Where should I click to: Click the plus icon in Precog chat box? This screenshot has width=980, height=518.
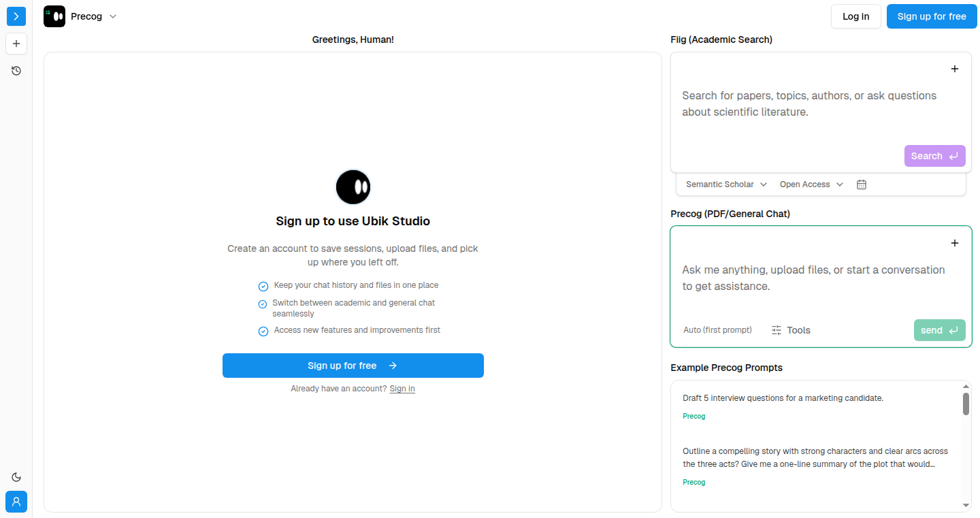(955, 243)
